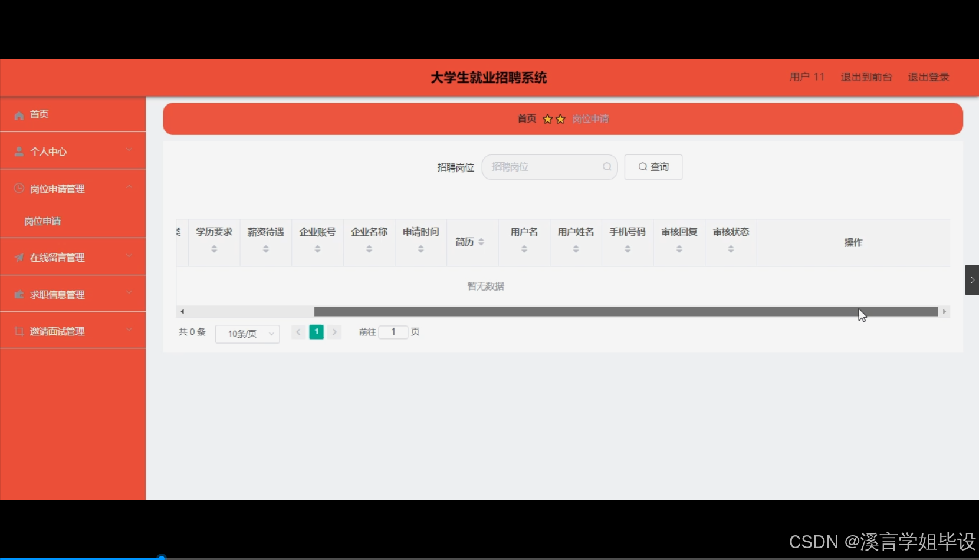Click the person icon beside 个人中心
979x560 pixels.
click(x=19, y=151)
